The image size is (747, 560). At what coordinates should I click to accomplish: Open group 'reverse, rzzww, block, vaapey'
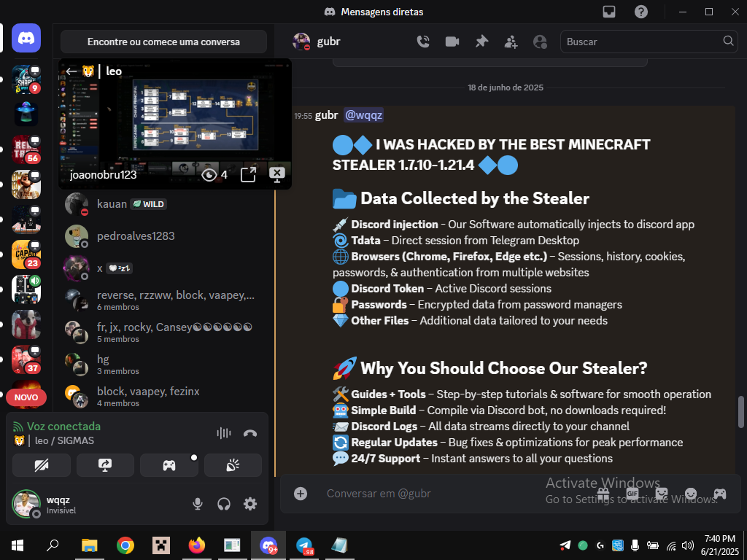[165, 300]
